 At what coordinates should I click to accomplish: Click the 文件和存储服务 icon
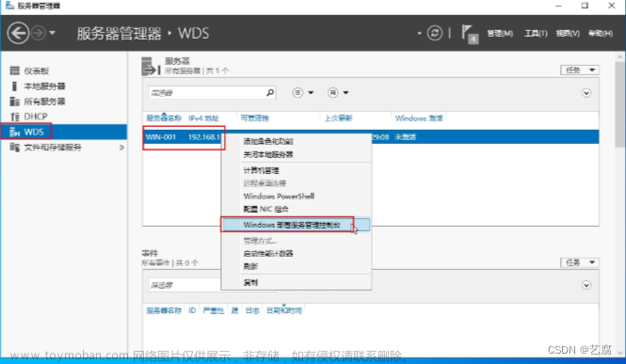click(x=15, y=147)
